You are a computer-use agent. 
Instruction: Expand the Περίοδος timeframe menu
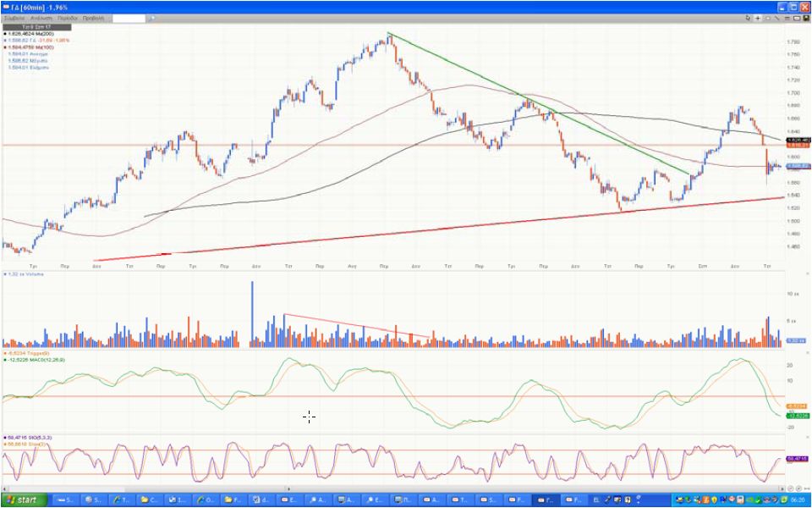coord(67,18)
